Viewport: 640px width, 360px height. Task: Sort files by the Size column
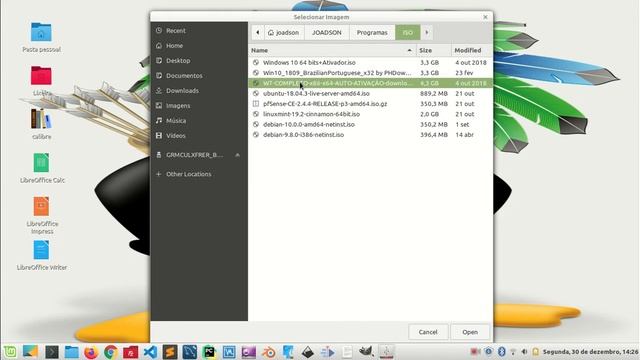433,50
